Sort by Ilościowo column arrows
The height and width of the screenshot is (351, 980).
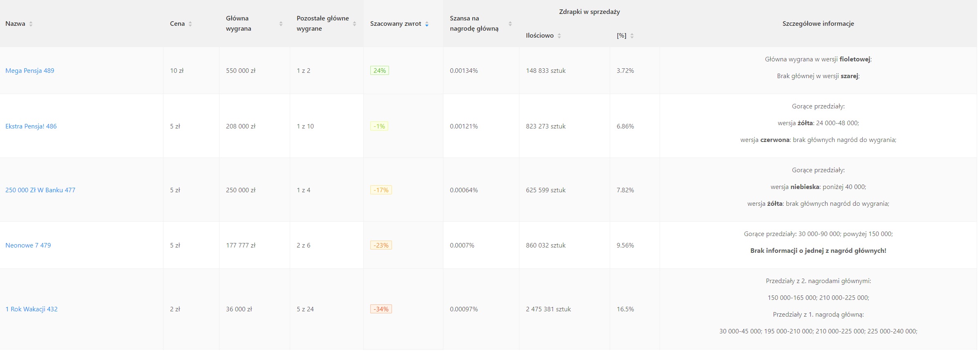click(559, 36)
